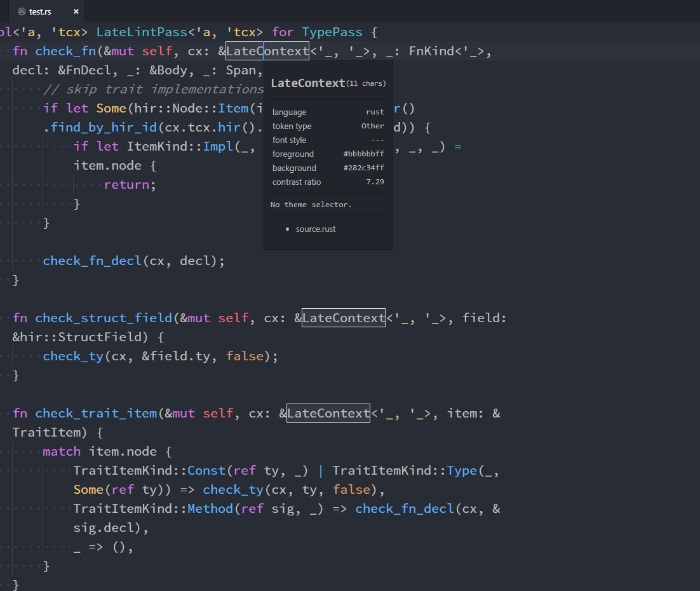Click the boxed LateContext token in check_struct_field
Image resolution: width=700 pixels, height=591 pixels.
pos(343,318)
